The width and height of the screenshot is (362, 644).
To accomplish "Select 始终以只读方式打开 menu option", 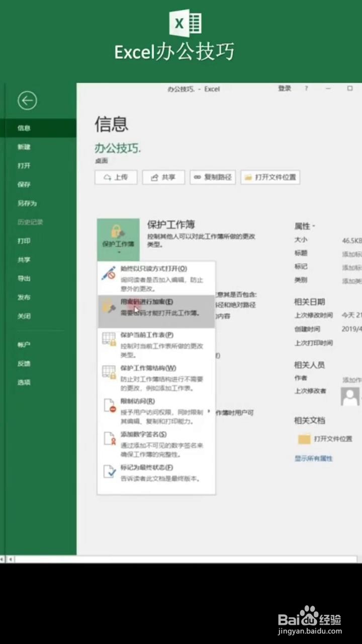I will 156,278.
